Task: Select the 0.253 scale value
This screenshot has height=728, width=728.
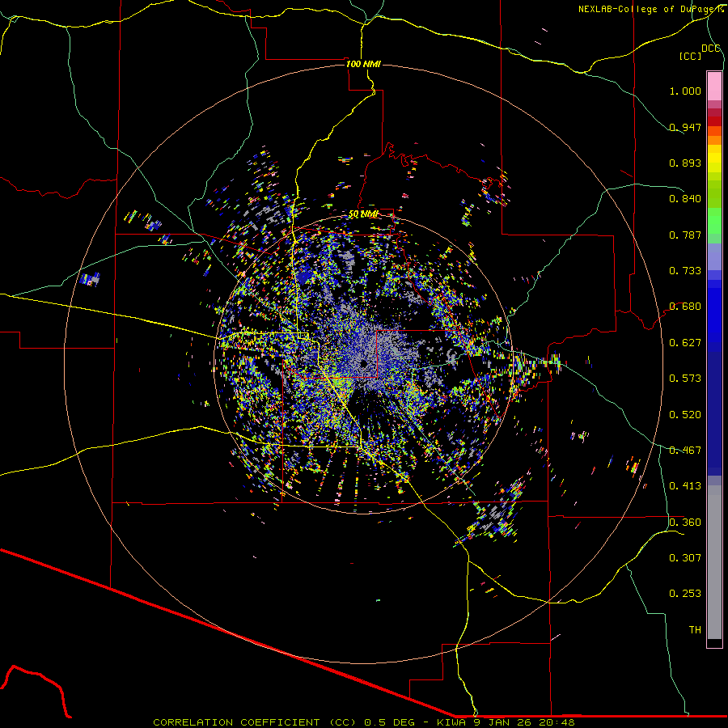Action: 685,594
